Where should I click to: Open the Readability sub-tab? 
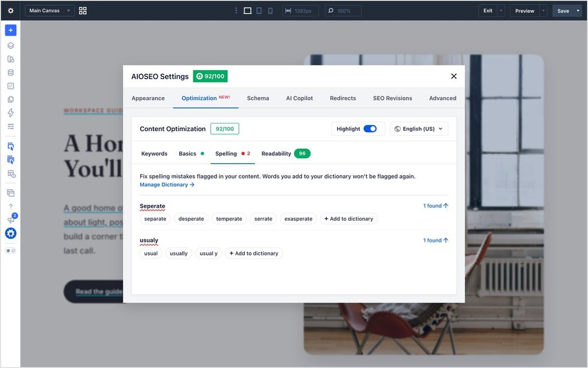pos(286,154)
